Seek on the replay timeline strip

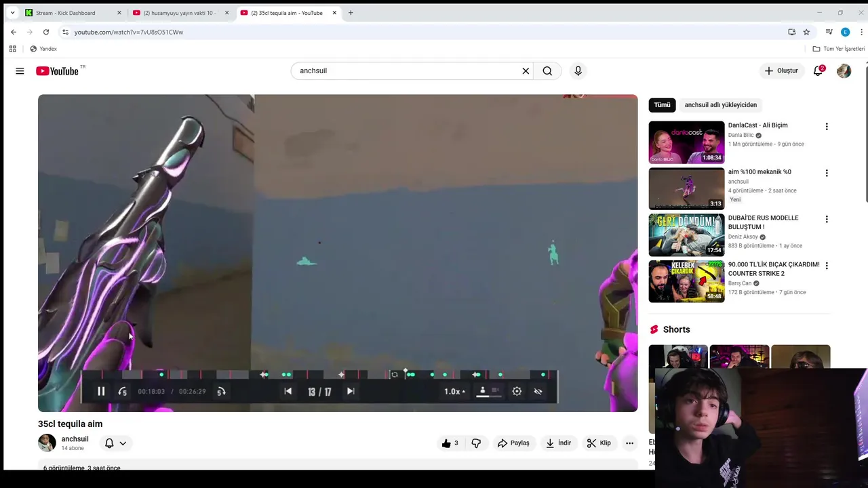pos(319,374)
